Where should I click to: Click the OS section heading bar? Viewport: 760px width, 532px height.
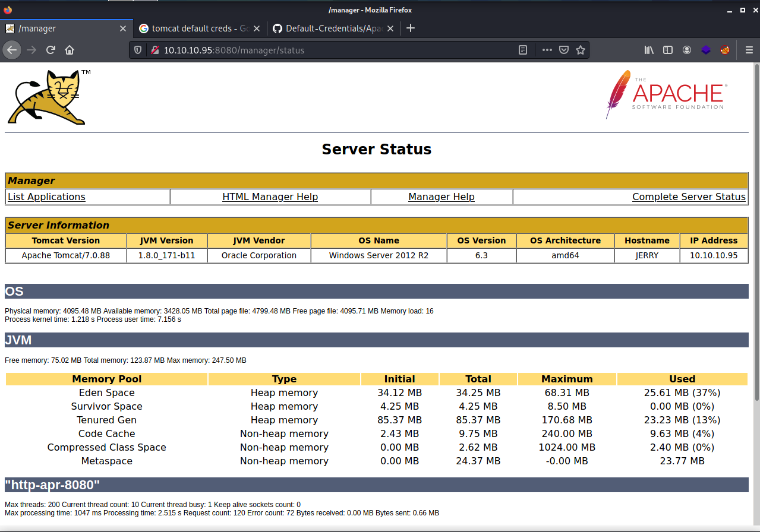tap(377, 292)
